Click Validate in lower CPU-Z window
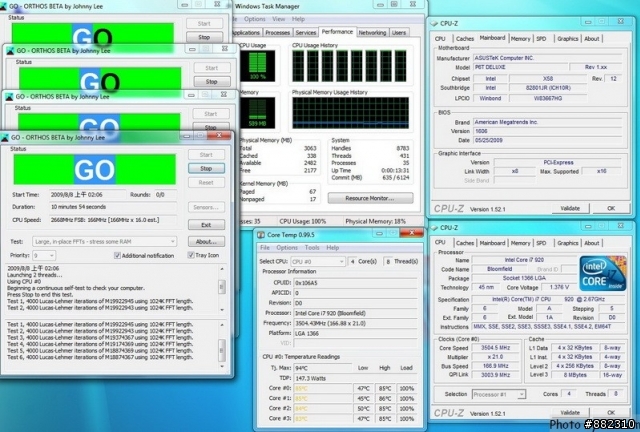Image resolution: width=640 pixels, height=432 pixels. [570, 412]
